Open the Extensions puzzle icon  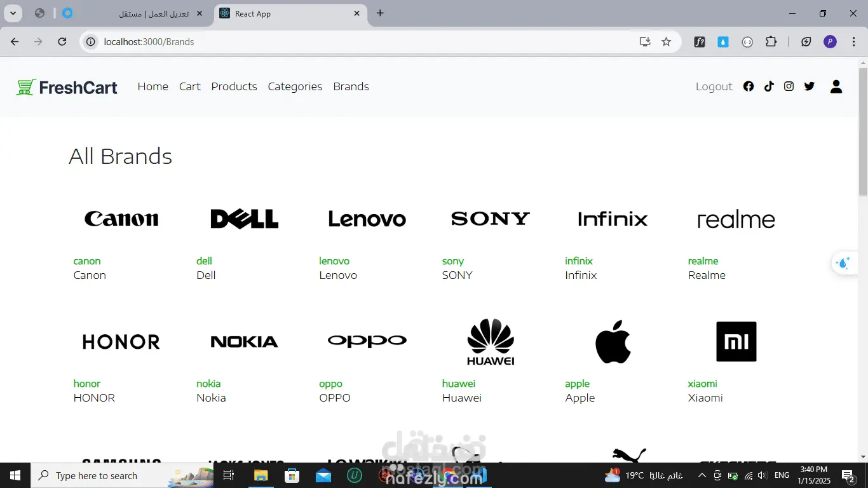(x=771, y=42)
